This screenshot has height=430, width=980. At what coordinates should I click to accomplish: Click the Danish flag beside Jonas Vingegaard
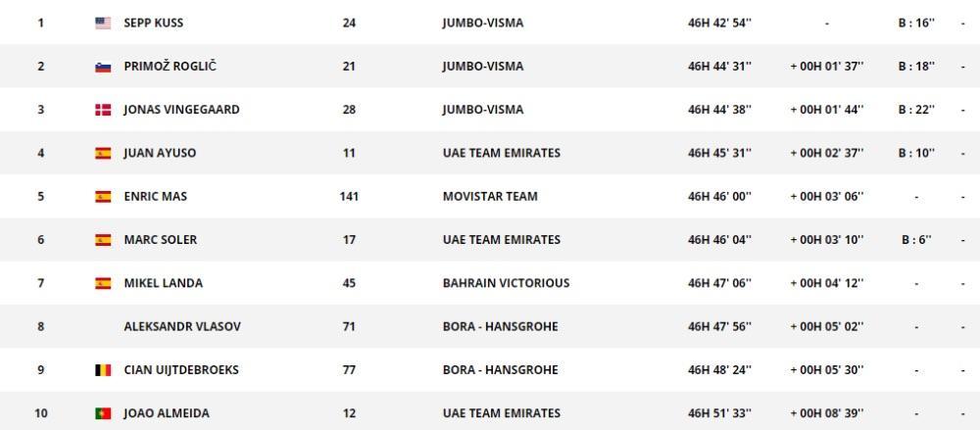[103, 110]
